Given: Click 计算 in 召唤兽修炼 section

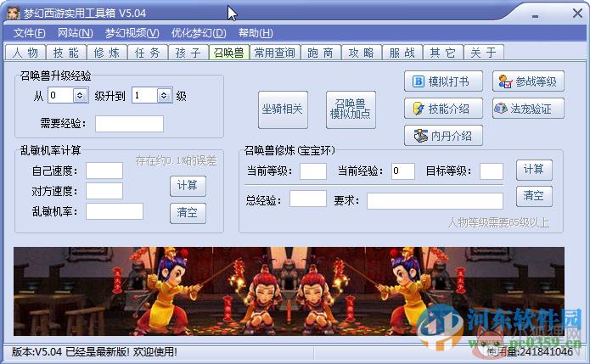Looking at the screenshot, I should [534, 170].
